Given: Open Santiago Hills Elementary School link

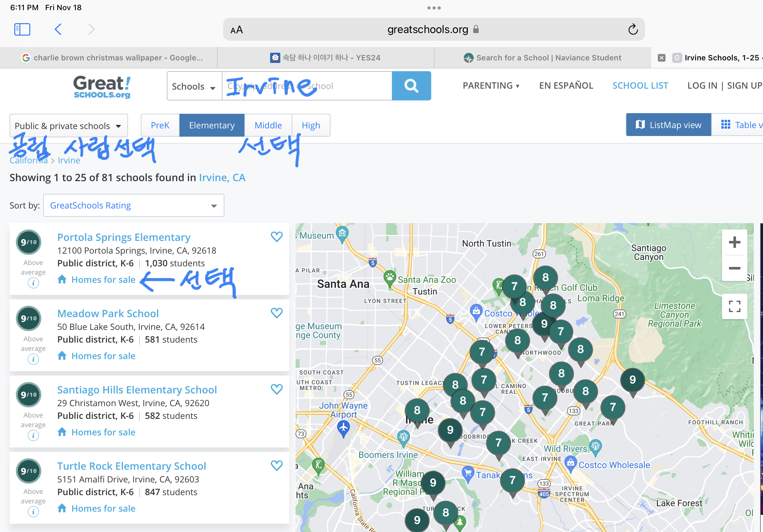Looking at the screenshot, I should click(x=137, y=390).
